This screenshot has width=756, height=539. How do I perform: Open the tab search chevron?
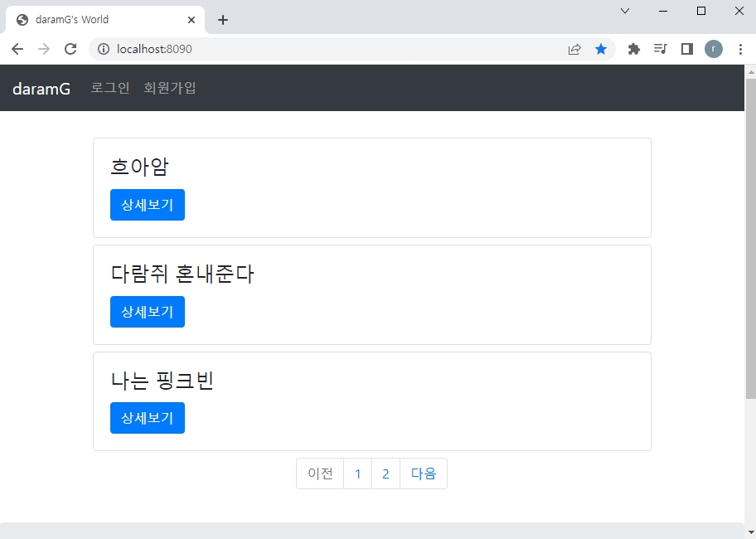(625, 11)
